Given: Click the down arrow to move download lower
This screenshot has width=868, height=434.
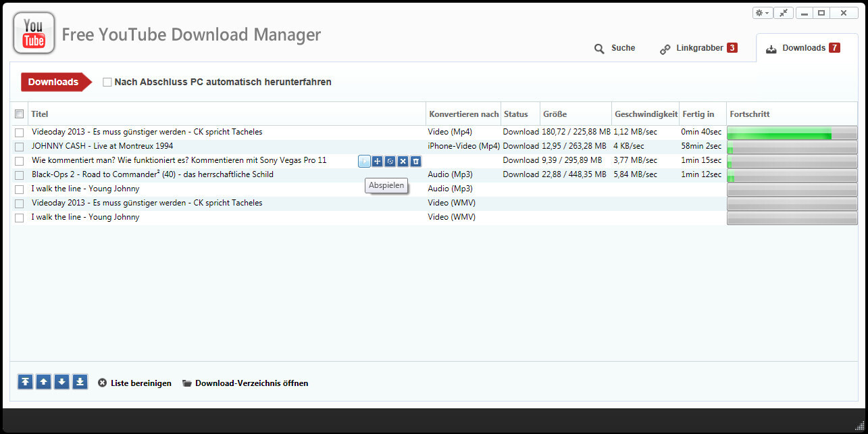Looking at the screenshot, I should pyautogui.click(x=61, y=381).
